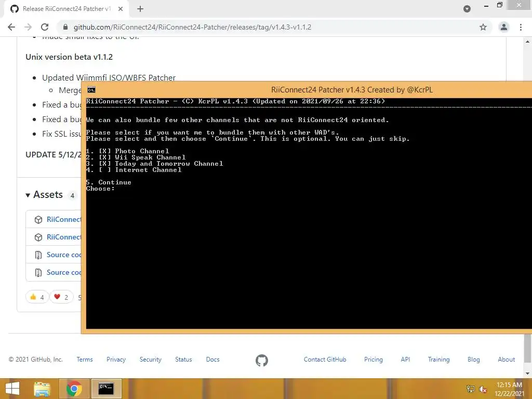Screen dimensions: 532x399
Task: Click the padlock site info icon
Action: pyautogui.click(x=65, y=27)
